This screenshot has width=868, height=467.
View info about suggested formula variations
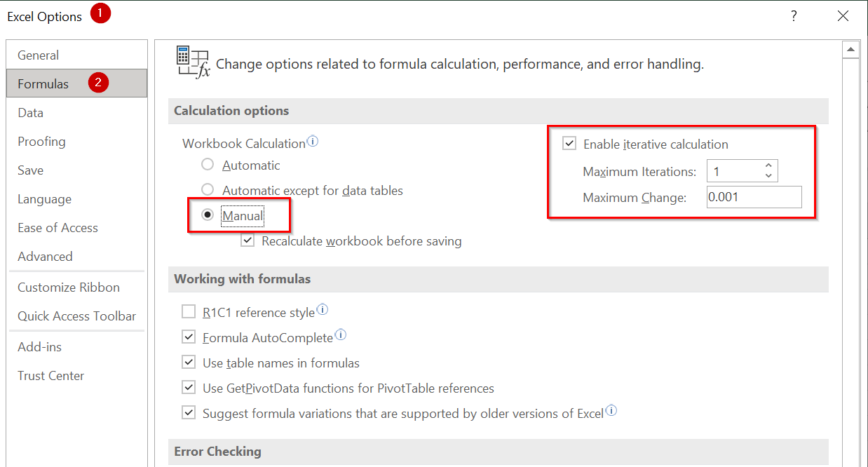(x=611, y=410)
